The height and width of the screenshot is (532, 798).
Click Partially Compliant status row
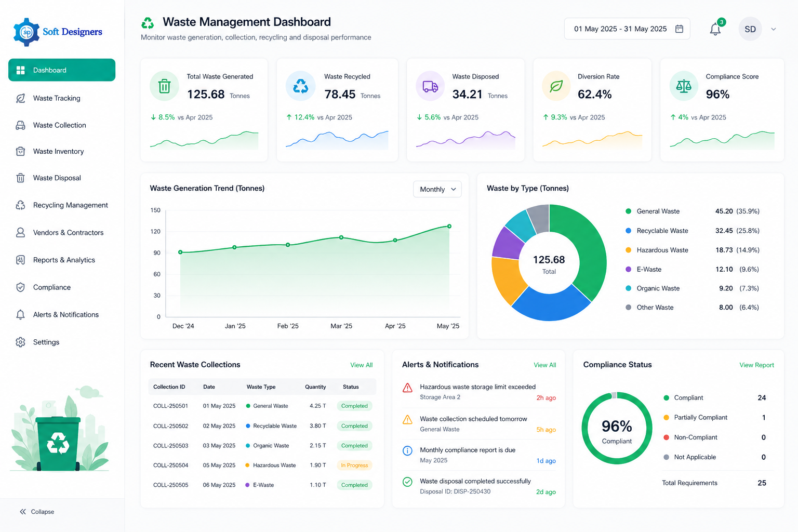[x=715, y=418]
